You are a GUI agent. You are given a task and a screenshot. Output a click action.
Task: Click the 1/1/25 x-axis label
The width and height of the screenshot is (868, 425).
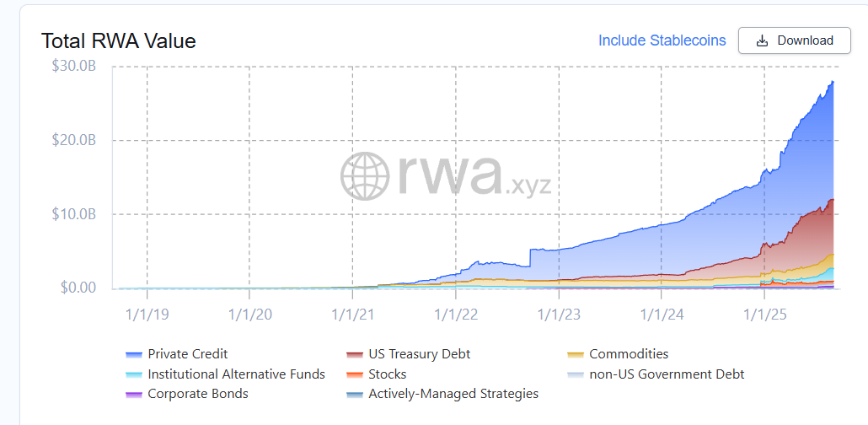[764, 314]
